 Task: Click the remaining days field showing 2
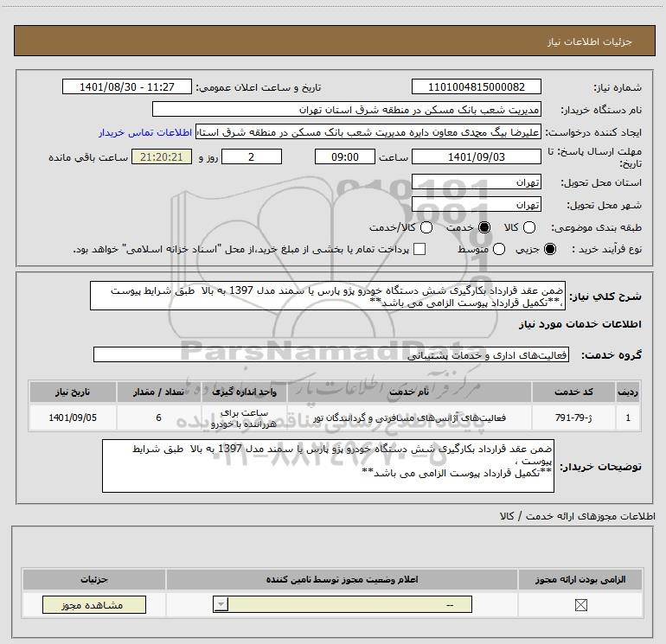(252, 157)
